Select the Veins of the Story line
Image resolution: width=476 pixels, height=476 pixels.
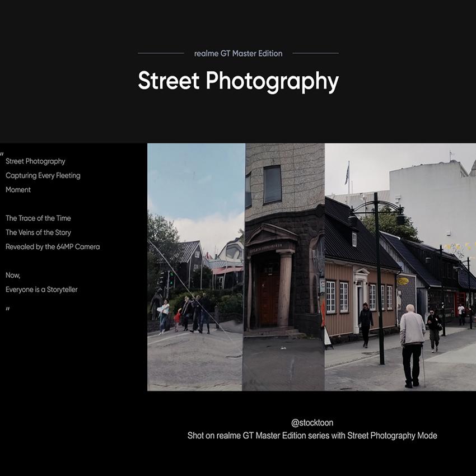coord(38,232)
